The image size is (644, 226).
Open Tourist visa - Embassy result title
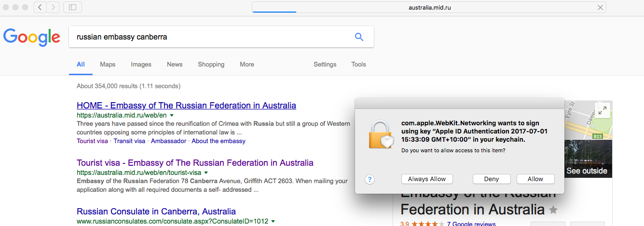click(195, 163)
